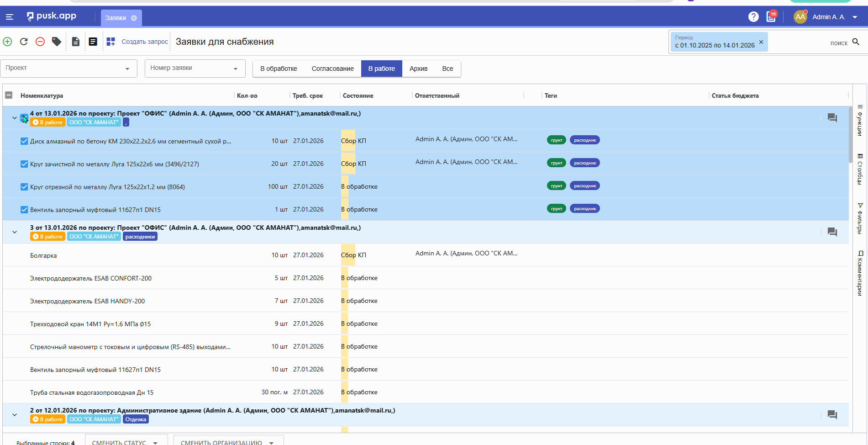Click the red remove icon
Screen dimensions: 868x445
[40, 42]
